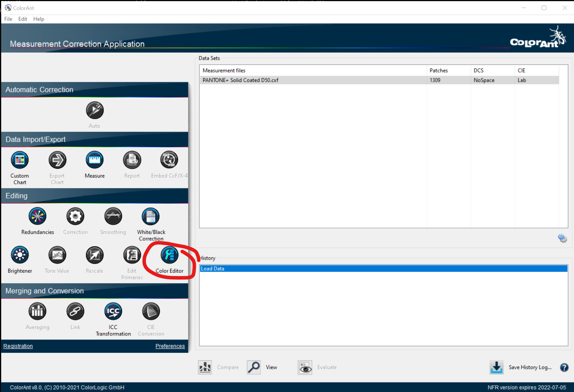Select the Brightener tool
This screenshot has width=574, height=392.
pyautogui.click(x=20, y=255)
